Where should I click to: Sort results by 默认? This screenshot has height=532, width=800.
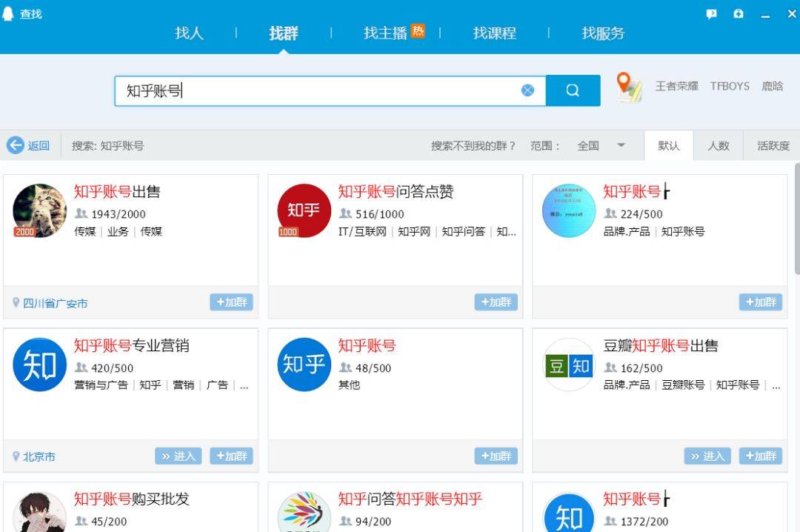pyautogui.click(x=668, y=145)
